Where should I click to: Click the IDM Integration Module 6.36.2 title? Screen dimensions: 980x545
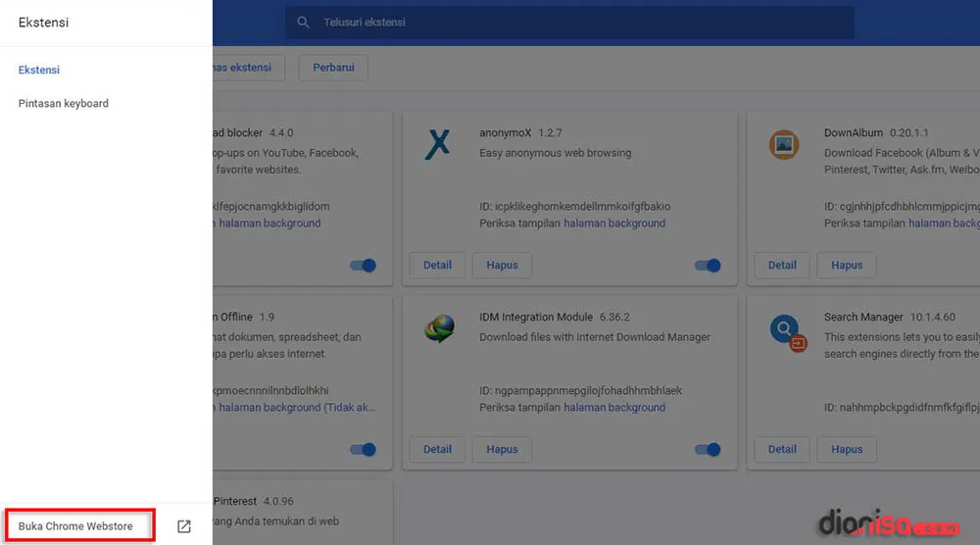point(555,317)
